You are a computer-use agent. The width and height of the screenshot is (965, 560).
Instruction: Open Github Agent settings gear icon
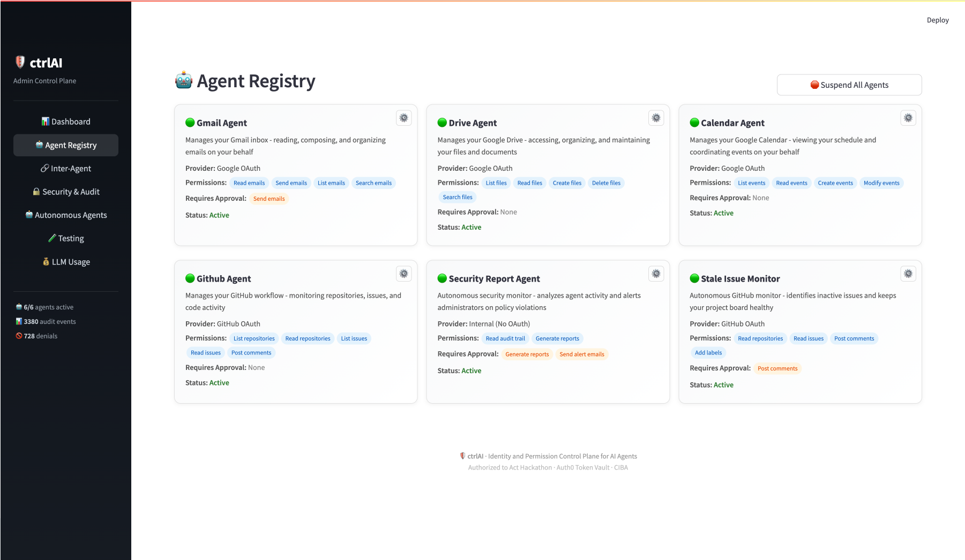pos(404,274)
